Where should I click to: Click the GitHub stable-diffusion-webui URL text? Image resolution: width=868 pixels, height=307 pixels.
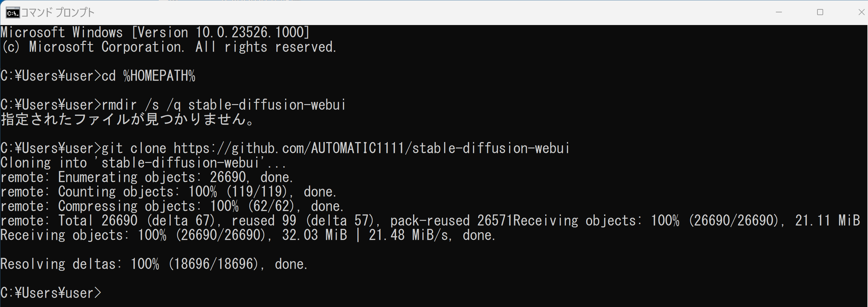[371, 148]
